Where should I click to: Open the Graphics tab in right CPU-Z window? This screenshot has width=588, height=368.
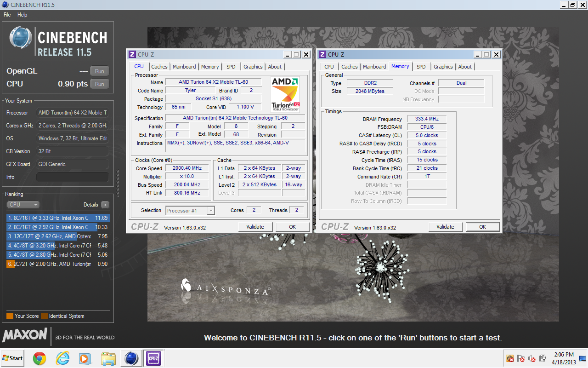point(443,67)
